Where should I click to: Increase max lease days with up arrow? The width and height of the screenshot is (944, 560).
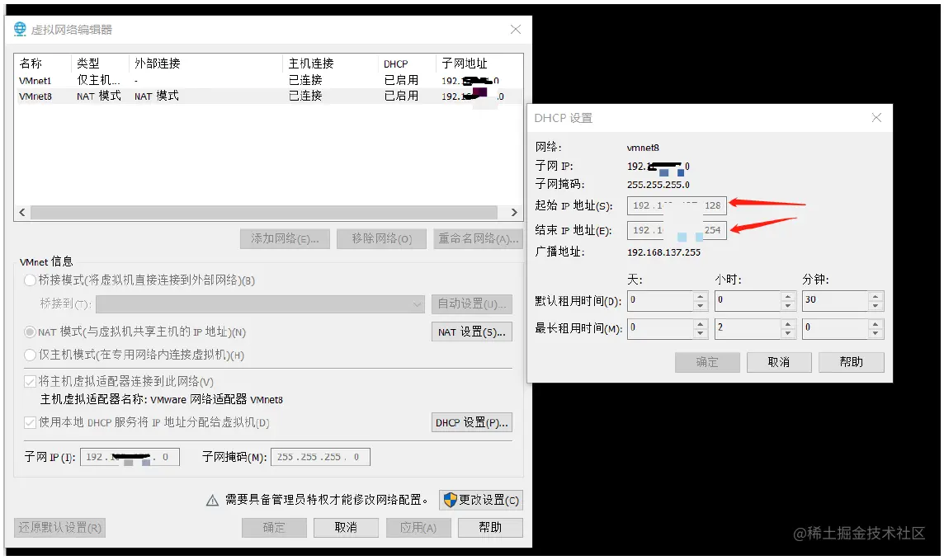(700, 324)
